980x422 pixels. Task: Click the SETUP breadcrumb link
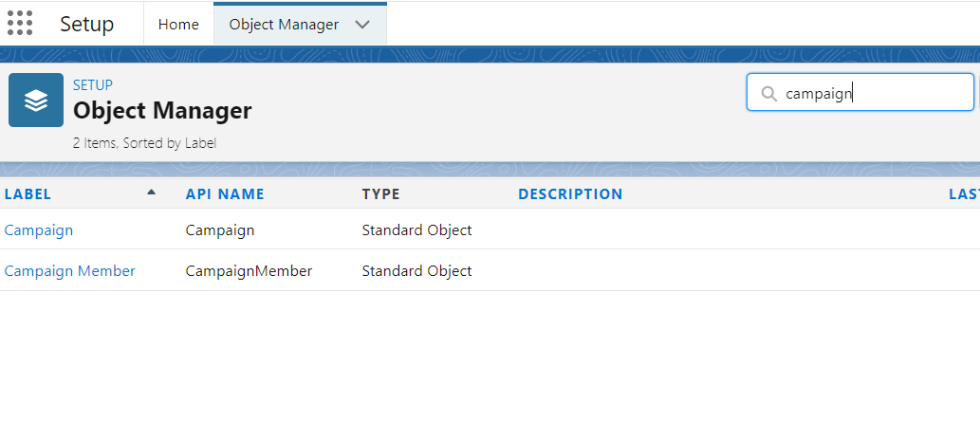[x=93, y=85]
